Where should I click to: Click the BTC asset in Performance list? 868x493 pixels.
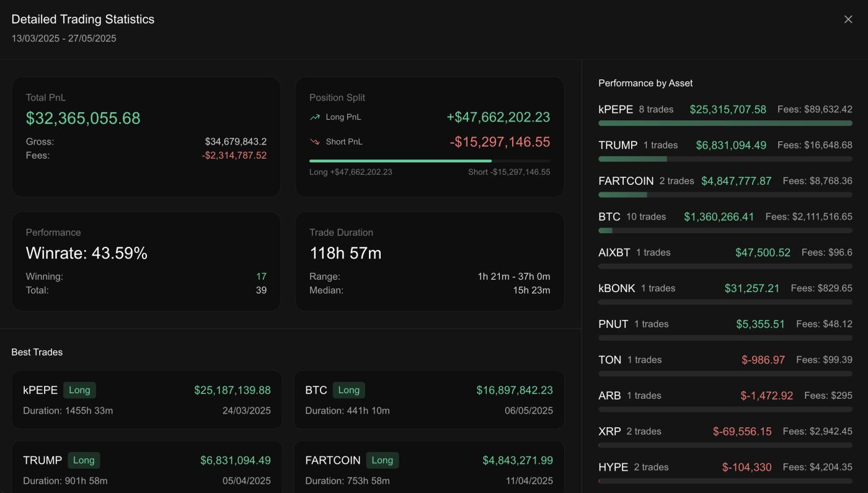(610, 216)
